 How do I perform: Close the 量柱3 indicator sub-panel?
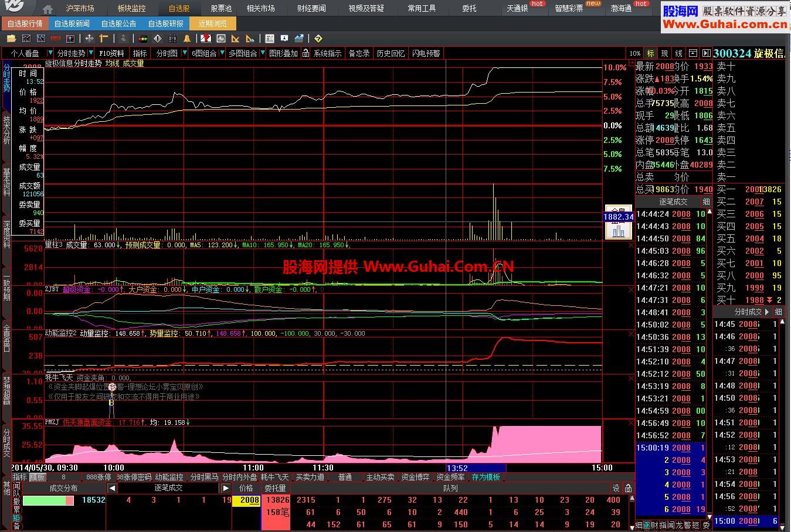(x=631, y=245)
